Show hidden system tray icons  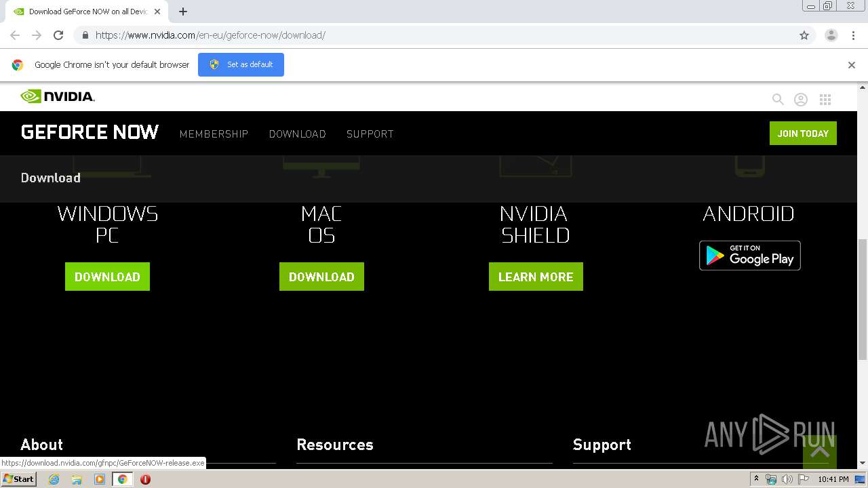click(x=756, y=479)
